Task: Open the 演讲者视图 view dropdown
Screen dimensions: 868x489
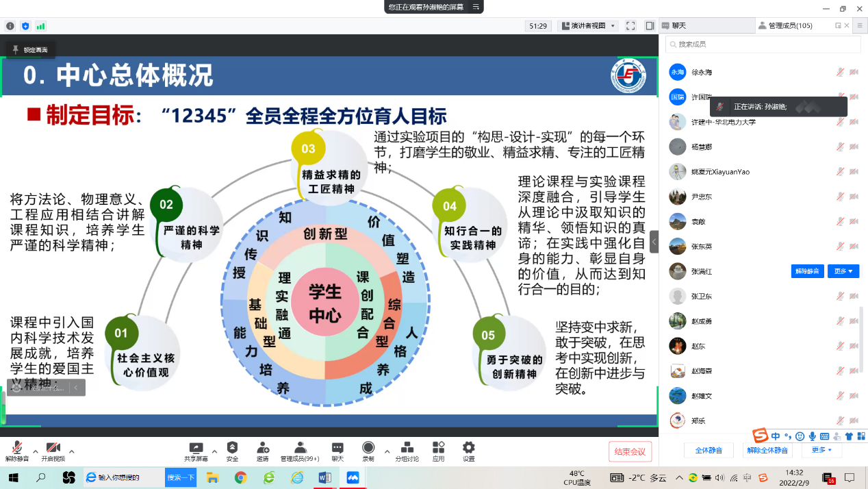Action: [589, 26]
